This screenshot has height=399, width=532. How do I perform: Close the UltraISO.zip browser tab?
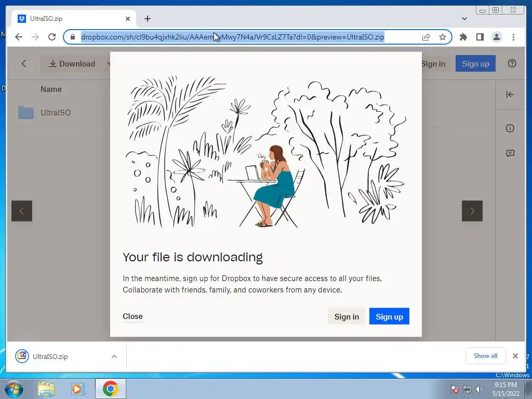(x=128, y=19)
